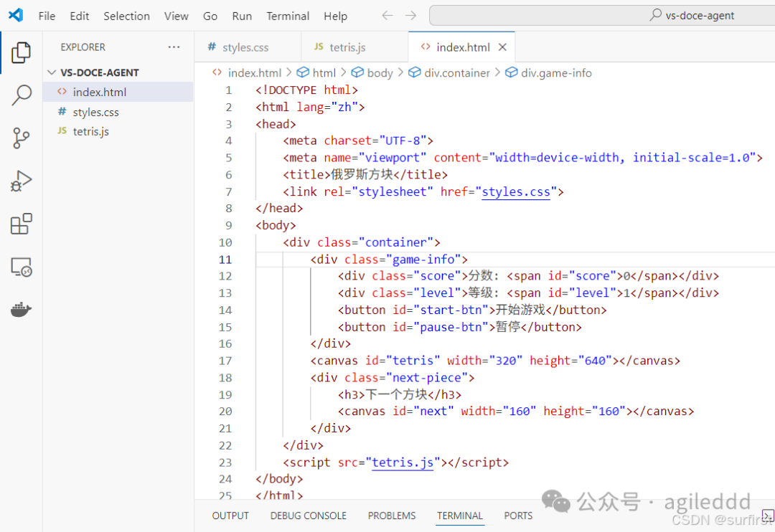Click the start-btn button code line
The width and height of the screenshot is (775, 532).
pyautogui.click(x=472, y=310)
